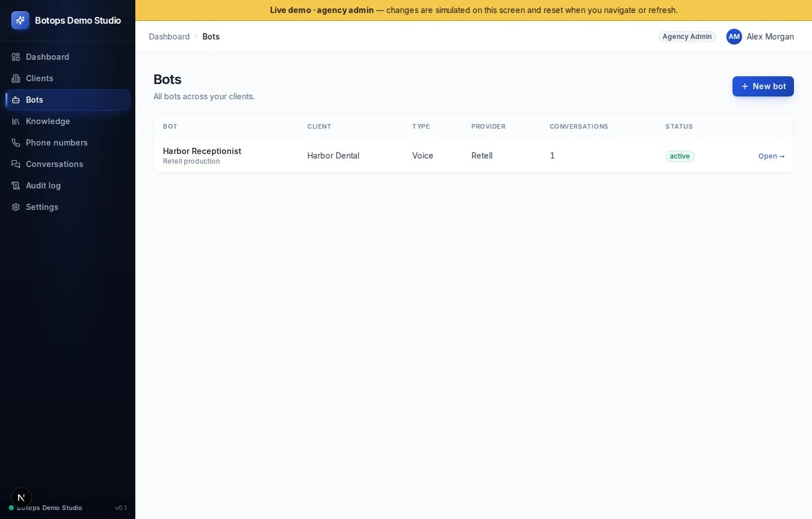
Task: Click the Clients building icon in sidebar
Action: pyautogui.click(x=16, y=78)
